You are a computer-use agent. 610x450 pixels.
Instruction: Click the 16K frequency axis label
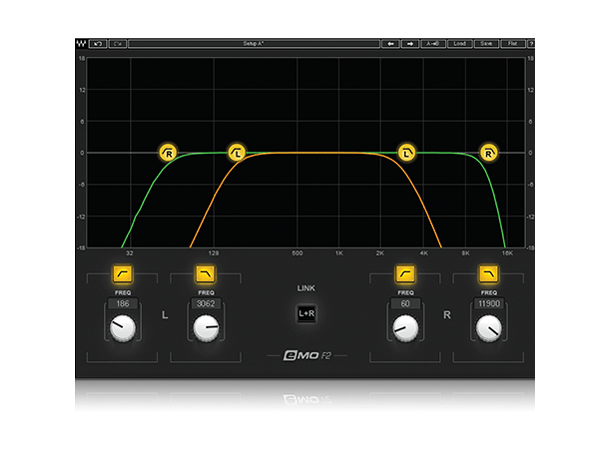507,253
